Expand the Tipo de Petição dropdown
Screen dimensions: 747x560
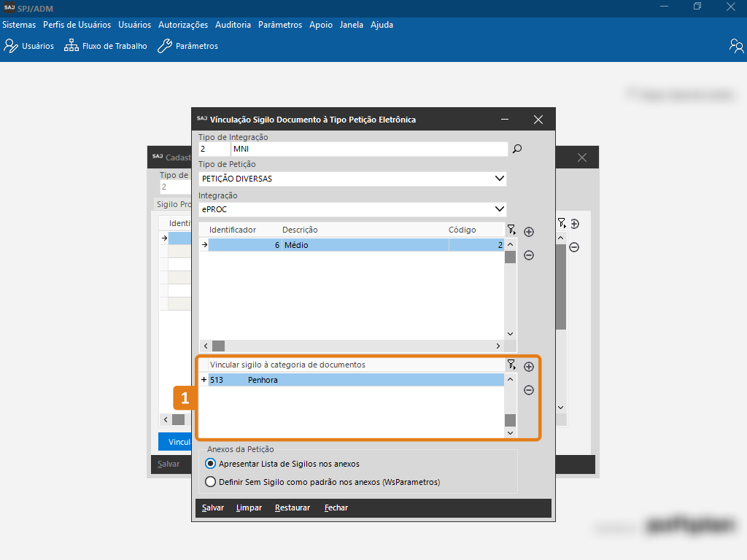click(x=499, y=179)
